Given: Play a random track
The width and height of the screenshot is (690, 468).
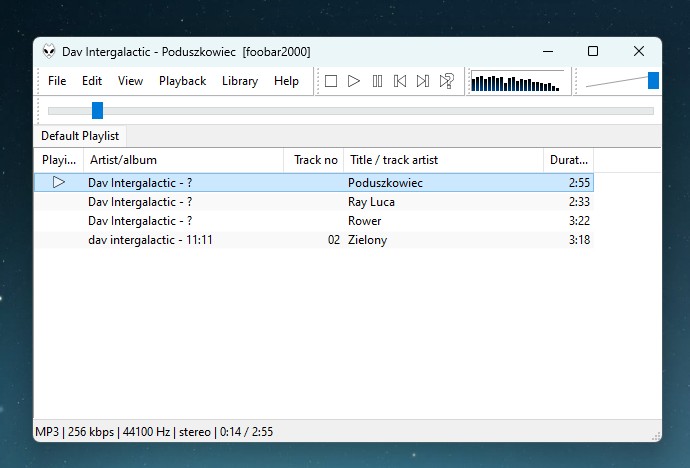Looking at the screenshot, I should 447,81.
